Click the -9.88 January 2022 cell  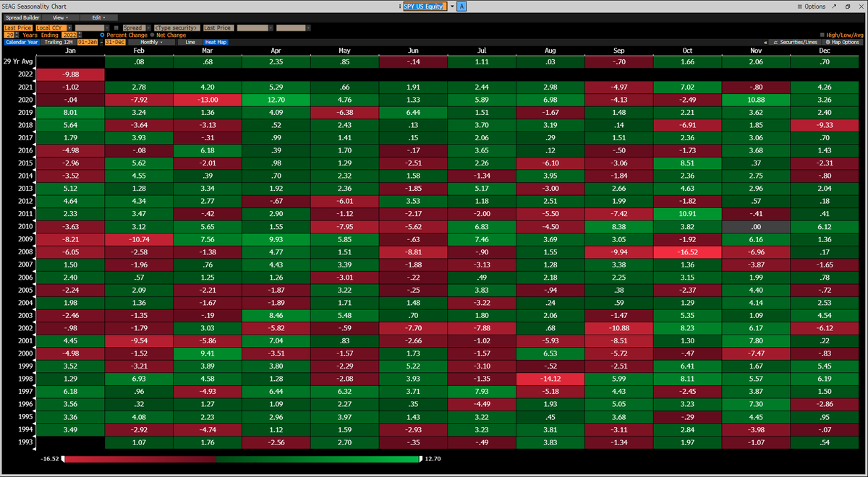[x=70, y=74]
